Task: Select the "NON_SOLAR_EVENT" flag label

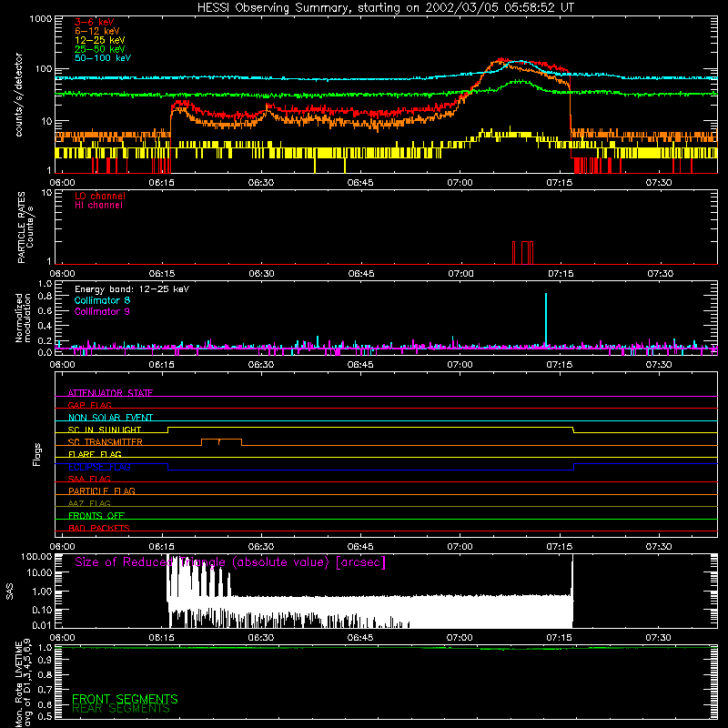Action: (x=110, y=418)
